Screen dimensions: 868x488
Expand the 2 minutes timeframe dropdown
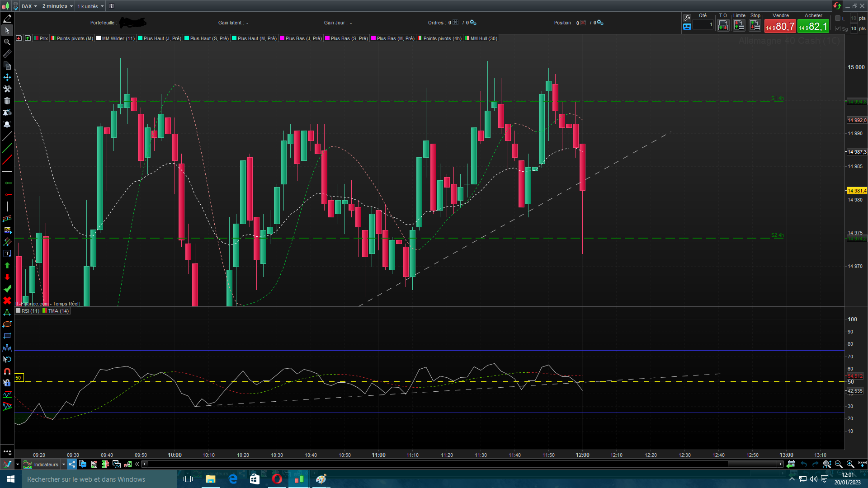click(57, 6)
